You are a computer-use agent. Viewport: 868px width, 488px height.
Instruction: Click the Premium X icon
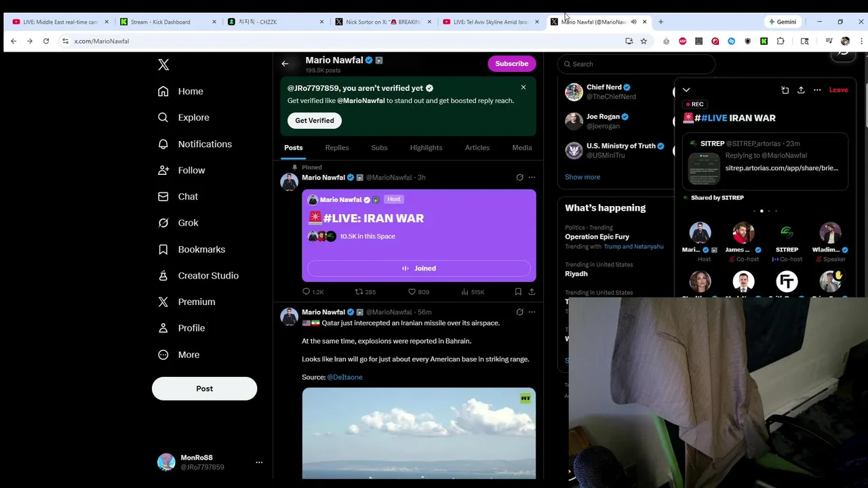[x=163, y=302]
